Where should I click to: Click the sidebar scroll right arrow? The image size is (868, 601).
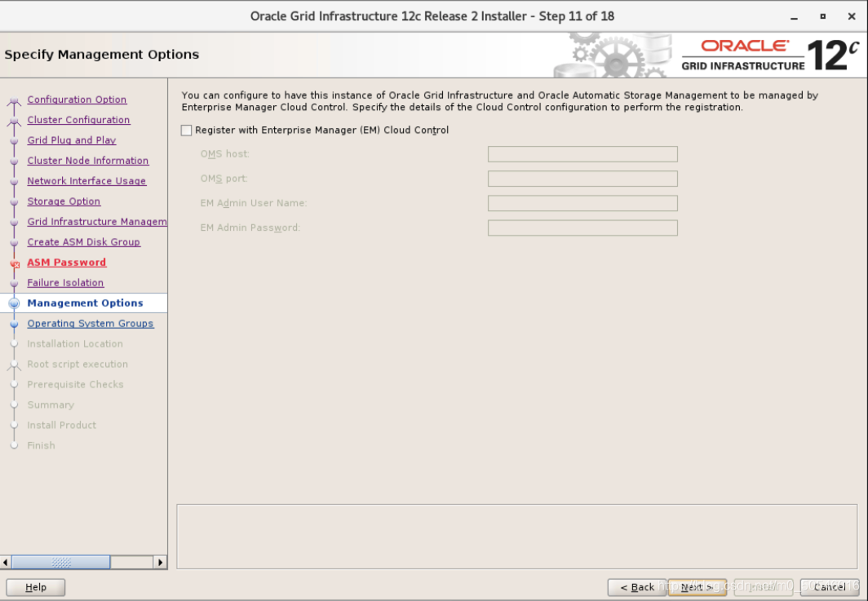[x=160, y=562]
